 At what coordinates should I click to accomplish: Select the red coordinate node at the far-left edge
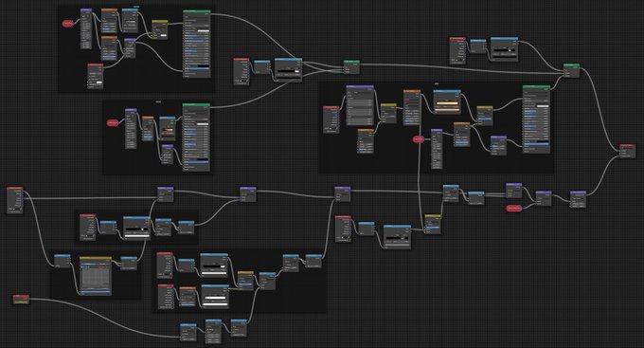pos(15,200)
